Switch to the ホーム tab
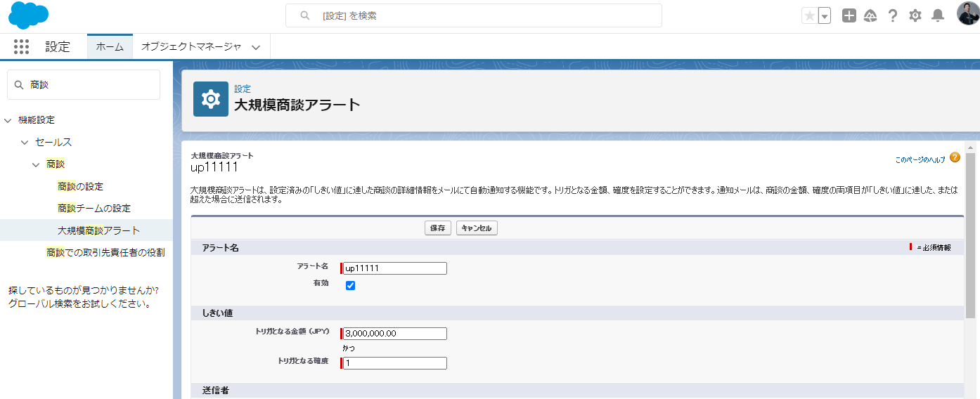 click(110, 47)
